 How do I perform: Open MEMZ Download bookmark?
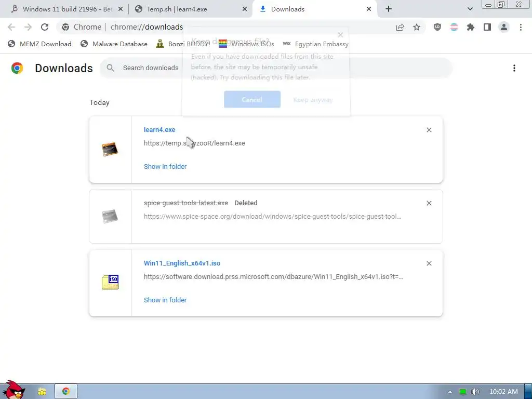click(39, 44)
